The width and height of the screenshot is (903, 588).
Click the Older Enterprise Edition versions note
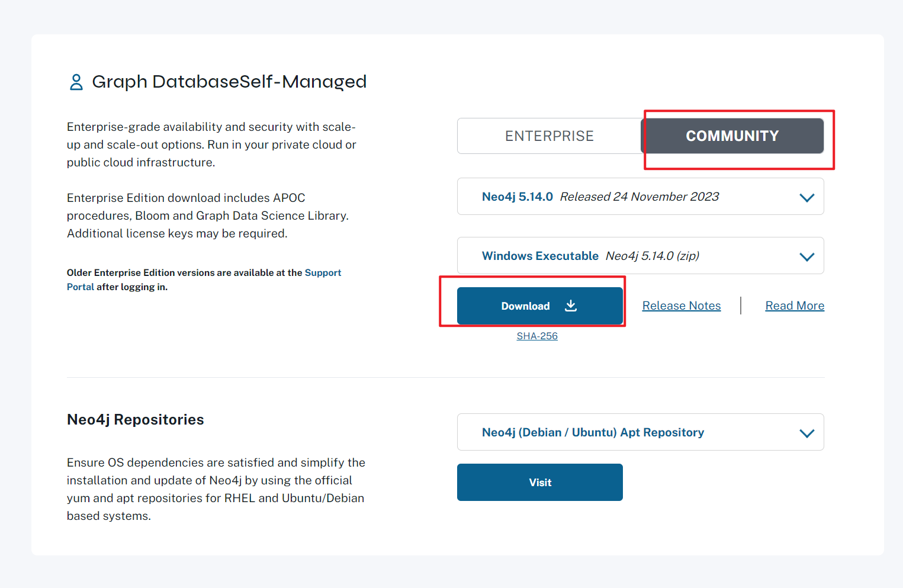click(x=204, y=279)
